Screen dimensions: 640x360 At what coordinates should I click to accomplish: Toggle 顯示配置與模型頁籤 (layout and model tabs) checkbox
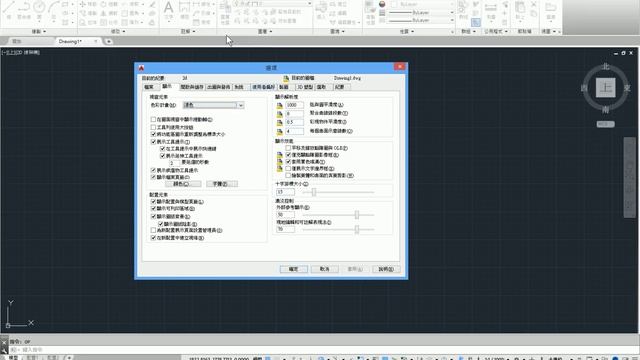click(x=153, y=202)
